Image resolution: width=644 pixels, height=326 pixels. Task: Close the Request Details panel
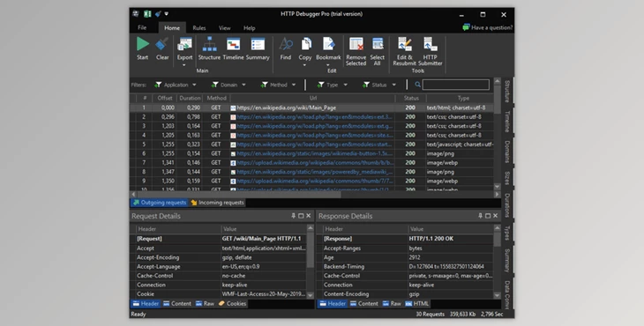pos(309,216)
